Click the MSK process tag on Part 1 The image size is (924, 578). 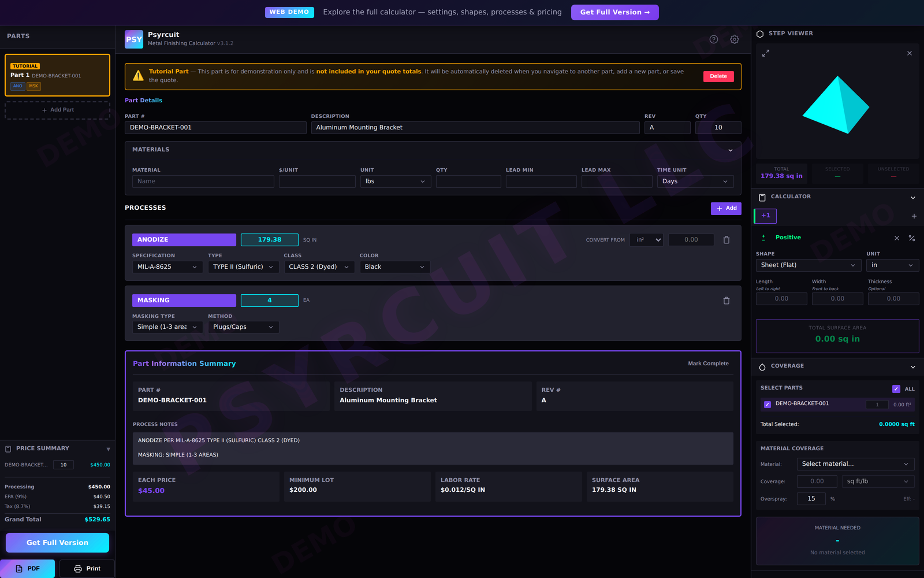pos(33,86)
